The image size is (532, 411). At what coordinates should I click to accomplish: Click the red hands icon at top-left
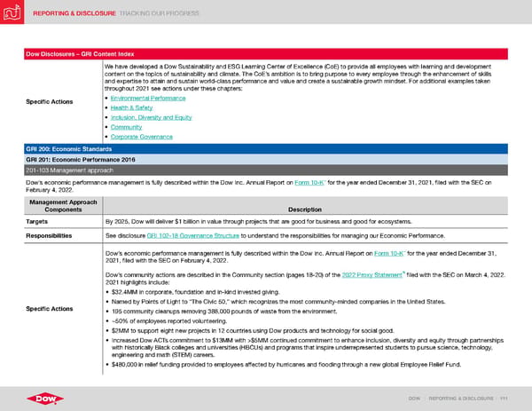tap(12, 12)
